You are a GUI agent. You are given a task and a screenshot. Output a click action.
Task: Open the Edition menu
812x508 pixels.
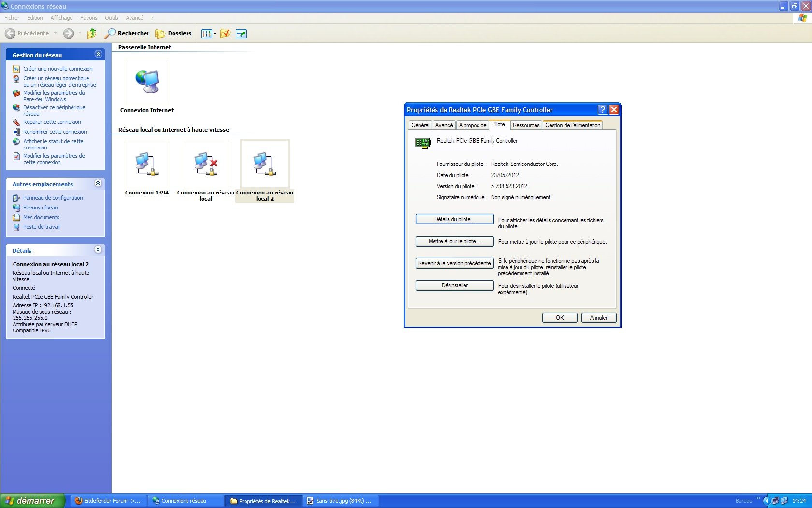click(35, 18)
